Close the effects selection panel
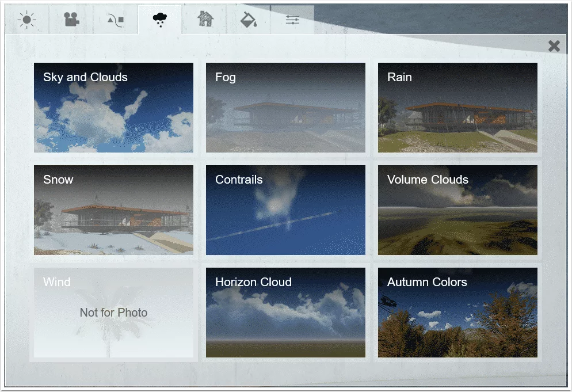This screenshot has width=572, height=392. pyautogui.click(x=554, y=46)
